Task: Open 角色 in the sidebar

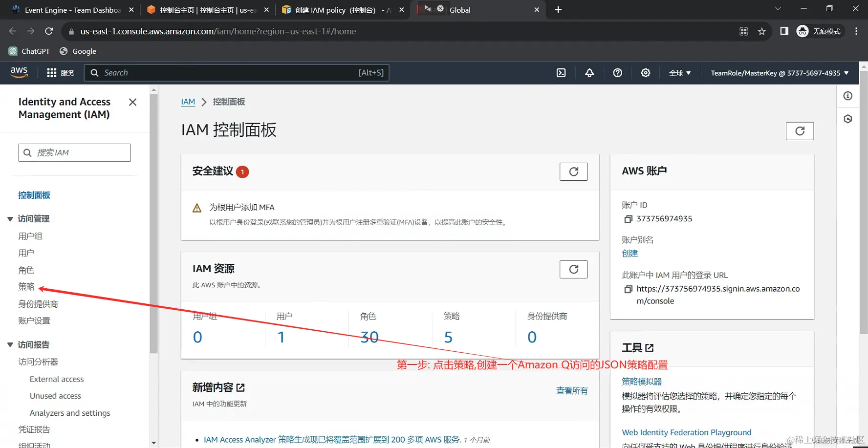Action: (26, 270)
